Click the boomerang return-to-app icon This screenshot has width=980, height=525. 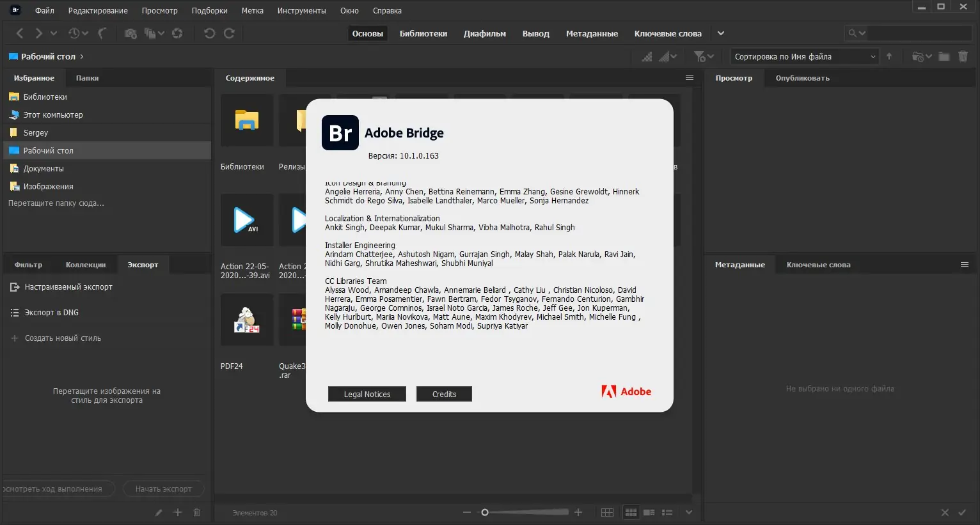(x=102, y=33)
